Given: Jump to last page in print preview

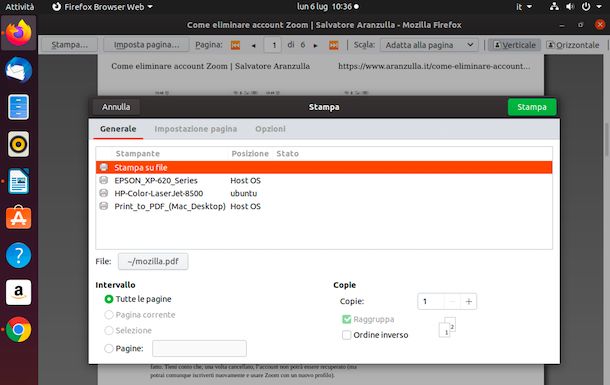Looking at the screenshot, I should [x=333, y=45].
